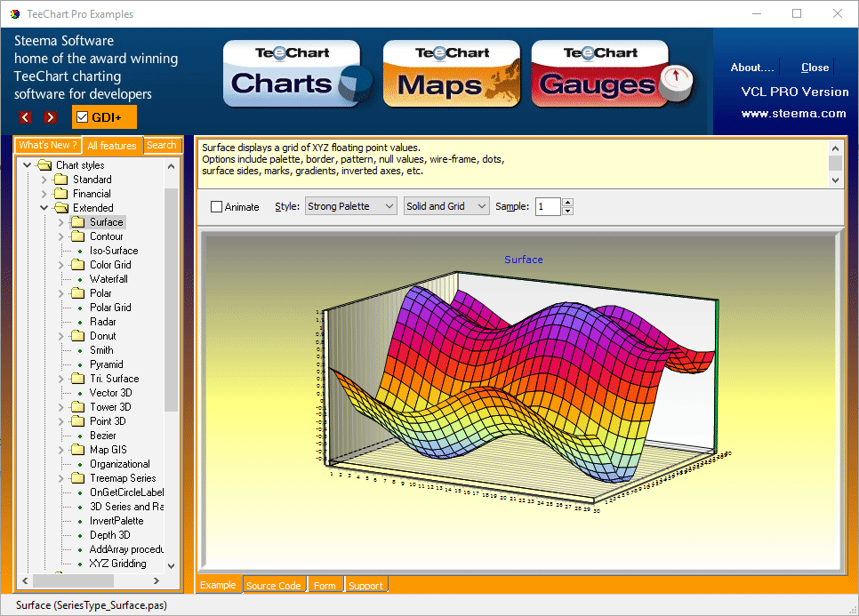Expand the Surface tree node
Screen dimensions: 859x616
pyautogui.click(x=60, y=221)
